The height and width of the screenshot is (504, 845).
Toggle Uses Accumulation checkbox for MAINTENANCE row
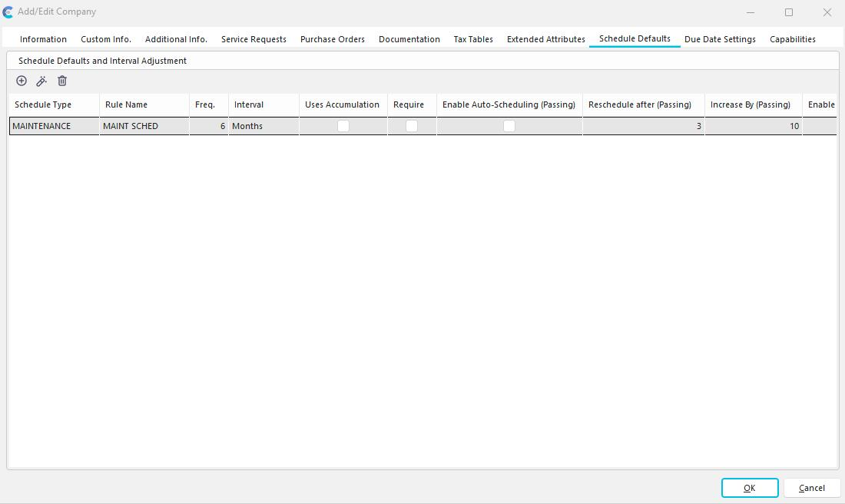click(343, 126)
